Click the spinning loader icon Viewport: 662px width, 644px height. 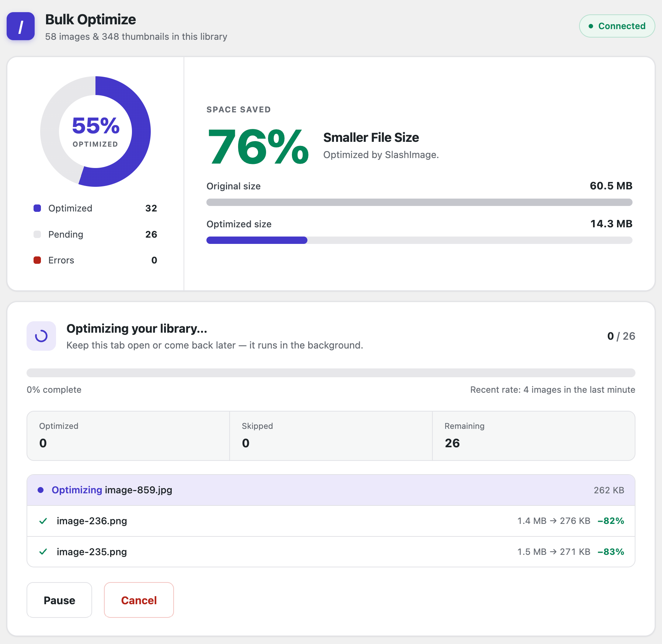(41, 336)
